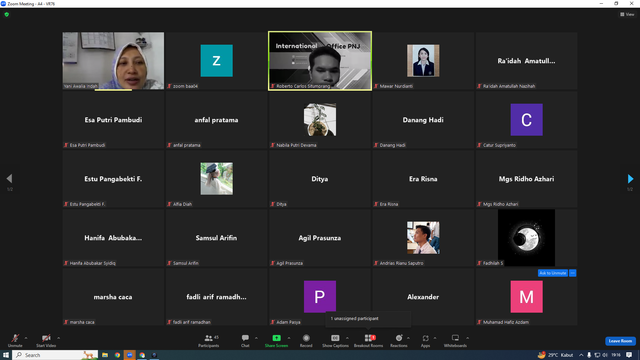
Task: Click the system tray microphone icon
Action: tap(589, 355)
